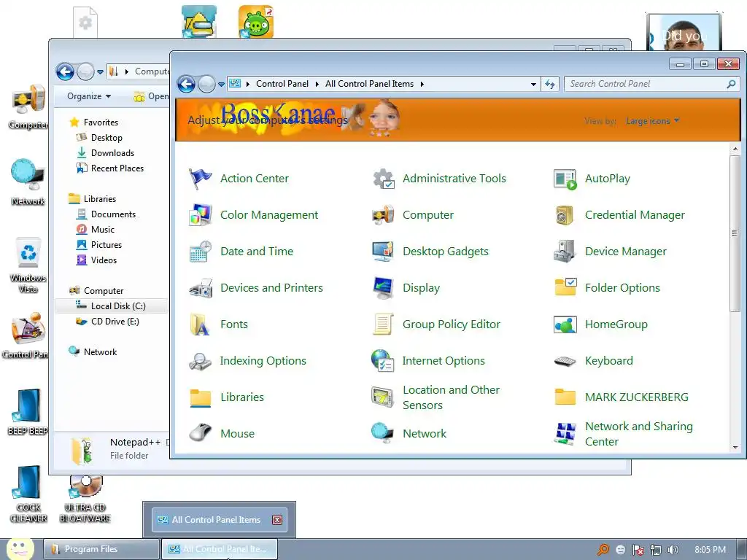This screenshot has height=560, width=747.
Task: Open the Color Management icon
Action: pos(200,215)
